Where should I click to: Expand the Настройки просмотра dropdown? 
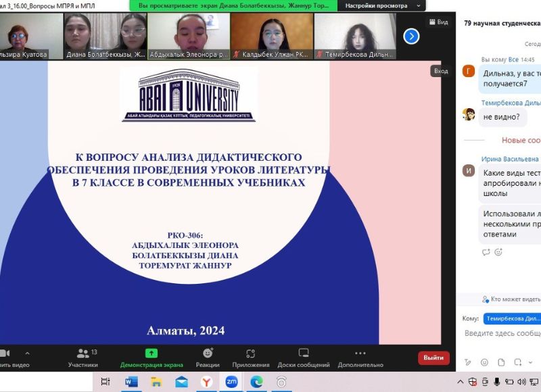382,5
